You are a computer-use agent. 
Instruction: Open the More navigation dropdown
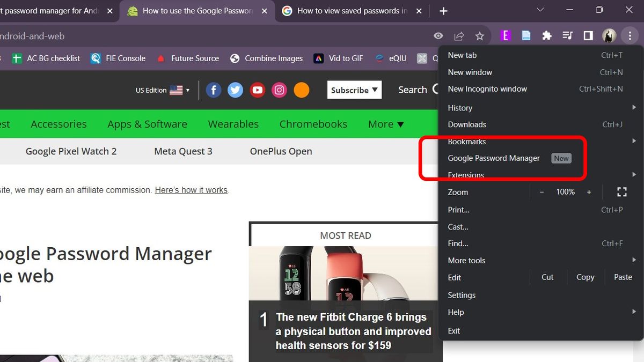coord(385,124)
